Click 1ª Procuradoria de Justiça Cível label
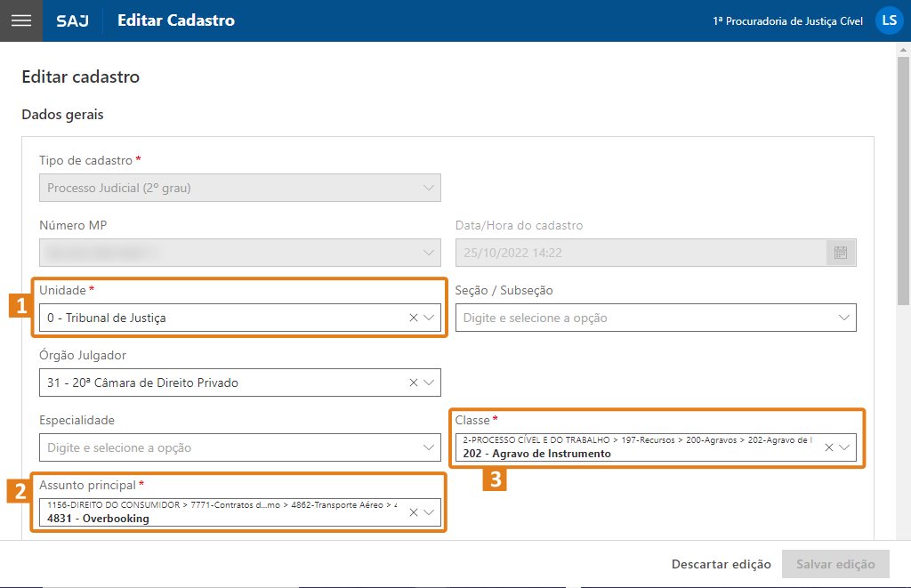 click(x=787, y=20)
